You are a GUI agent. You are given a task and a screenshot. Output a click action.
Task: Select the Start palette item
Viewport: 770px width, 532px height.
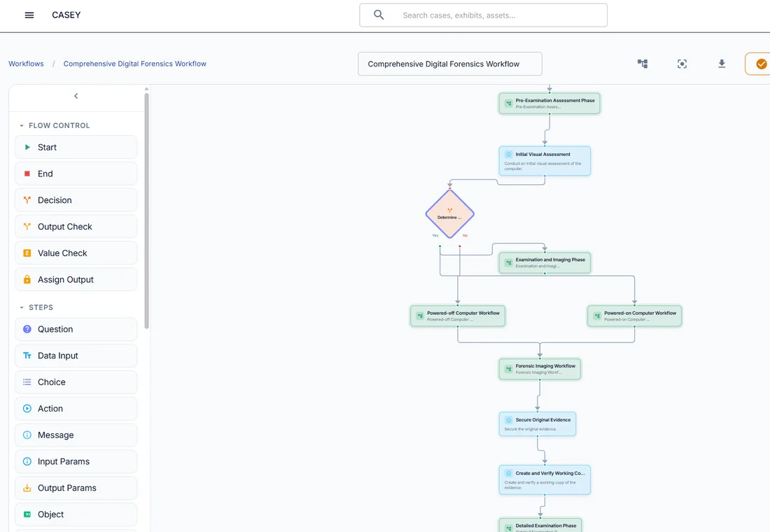click(76, 148)
